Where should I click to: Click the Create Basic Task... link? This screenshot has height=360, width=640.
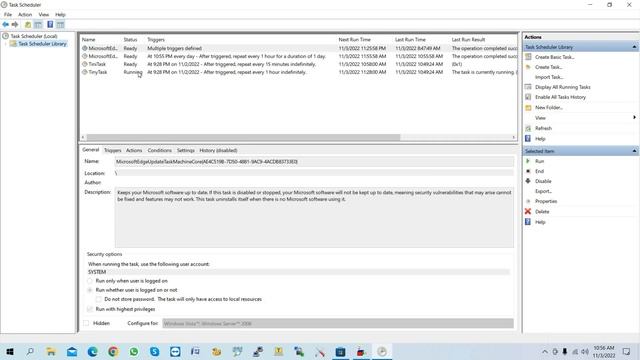coord(555,57)
